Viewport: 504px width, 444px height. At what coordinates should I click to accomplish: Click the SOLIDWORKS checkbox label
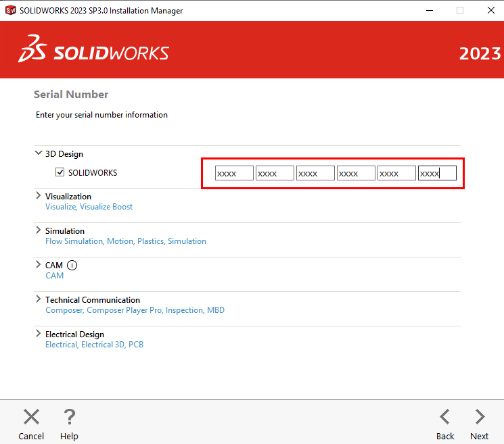[93, 173]
